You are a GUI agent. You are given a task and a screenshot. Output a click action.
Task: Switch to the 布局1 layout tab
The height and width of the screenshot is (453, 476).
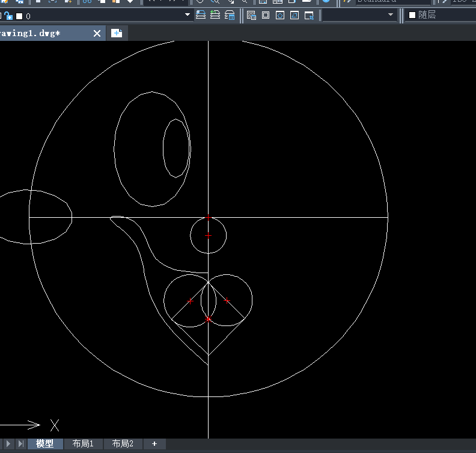click(x=83, y=444)
